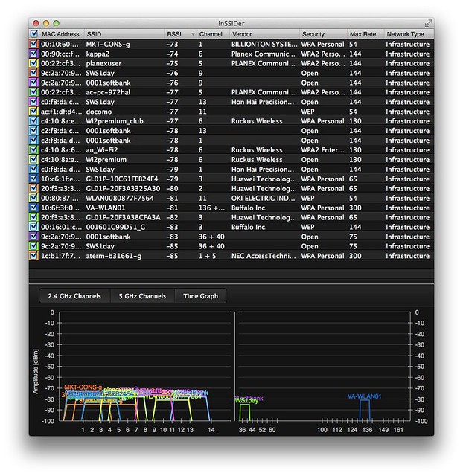The width and height of the screenshot is (463, 476).
Task: Select GL01P-20F3A3325A30 network
Action: pos(231,188)
